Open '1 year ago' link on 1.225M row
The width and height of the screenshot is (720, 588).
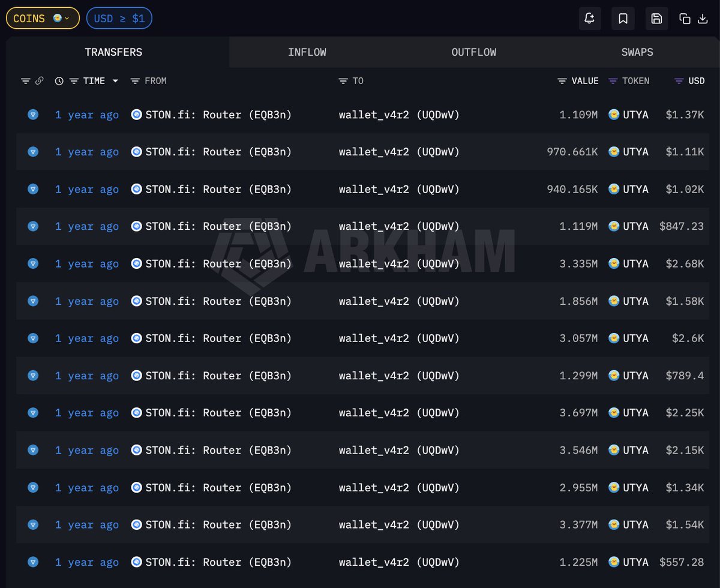87,562
